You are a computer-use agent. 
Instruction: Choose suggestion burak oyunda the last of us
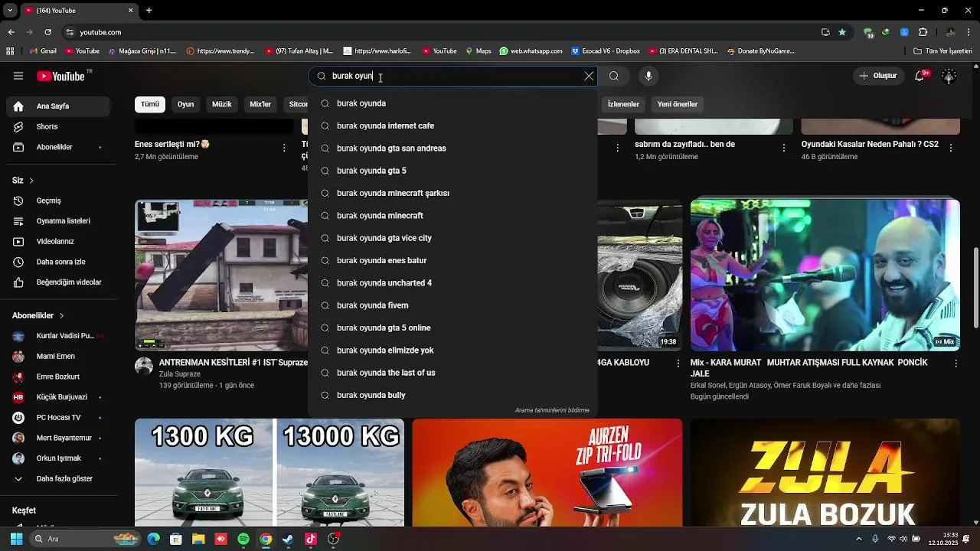pyautogui.click(x=452, y=373)
